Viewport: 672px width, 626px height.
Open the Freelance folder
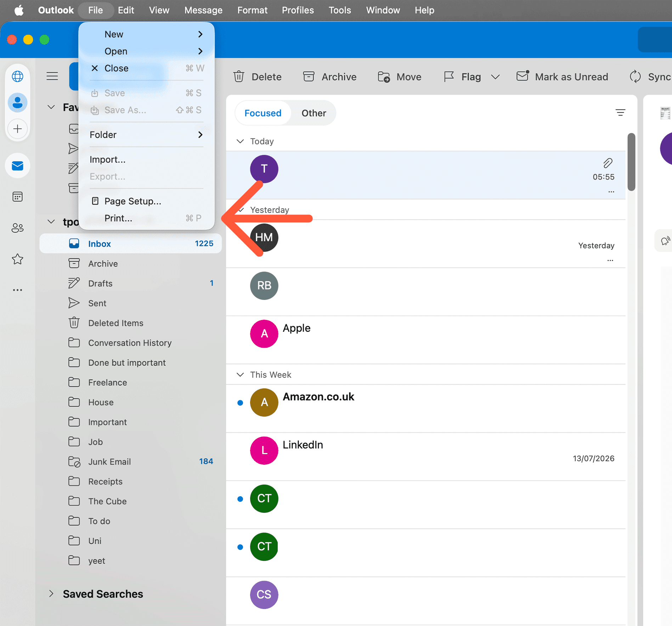click(131, 382)
